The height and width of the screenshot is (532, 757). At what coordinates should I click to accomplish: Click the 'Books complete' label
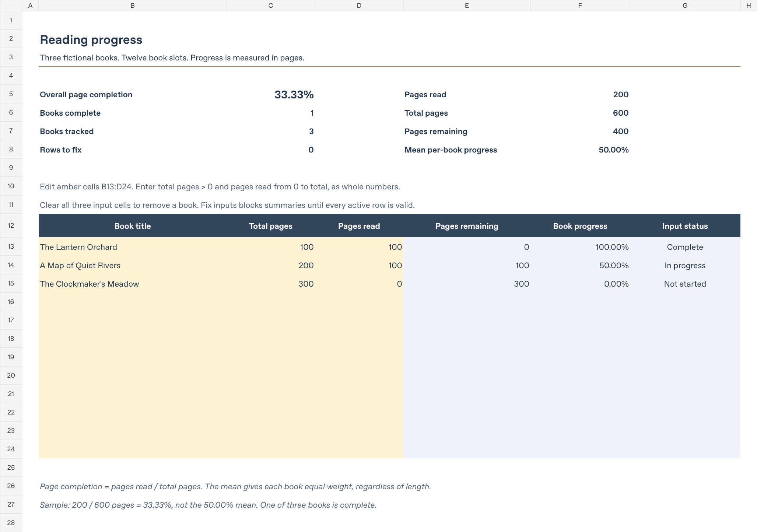(70, 113)
